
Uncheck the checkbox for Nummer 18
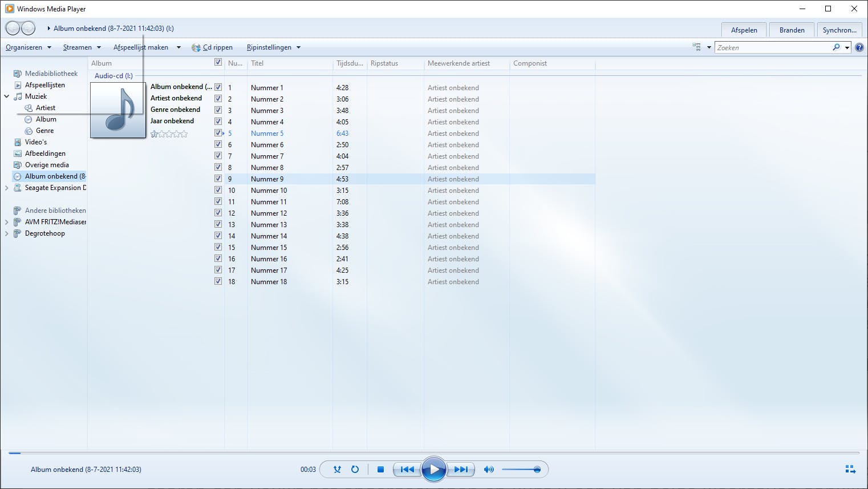pyautogui.click(x=218, y=281)
